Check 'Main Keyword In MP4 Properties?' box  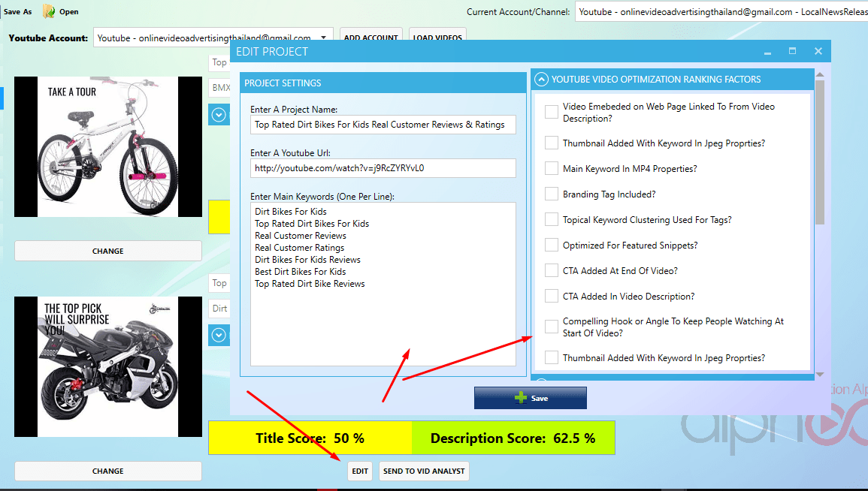(x=552, y=169)
